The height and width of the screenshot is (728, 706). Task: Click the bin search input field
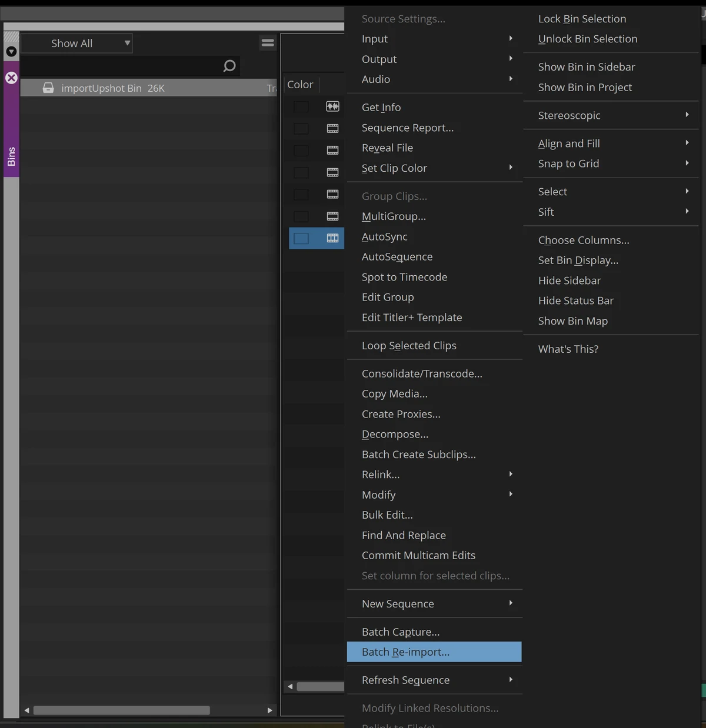point(121,66)
